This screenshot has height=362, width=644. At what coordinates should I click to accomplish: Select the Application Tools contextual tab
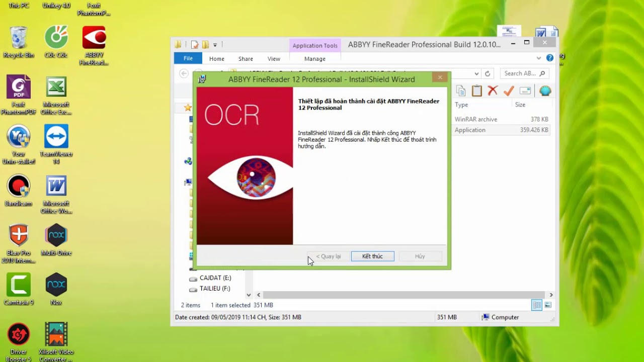315,45
